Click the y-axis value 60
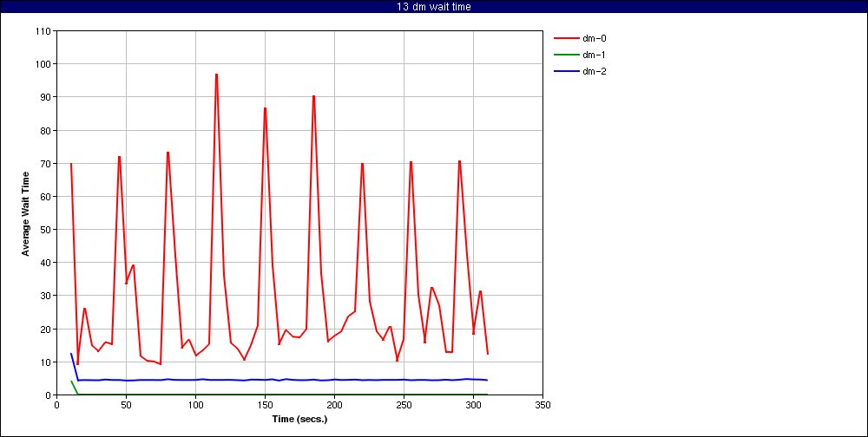 coord(47,196)
